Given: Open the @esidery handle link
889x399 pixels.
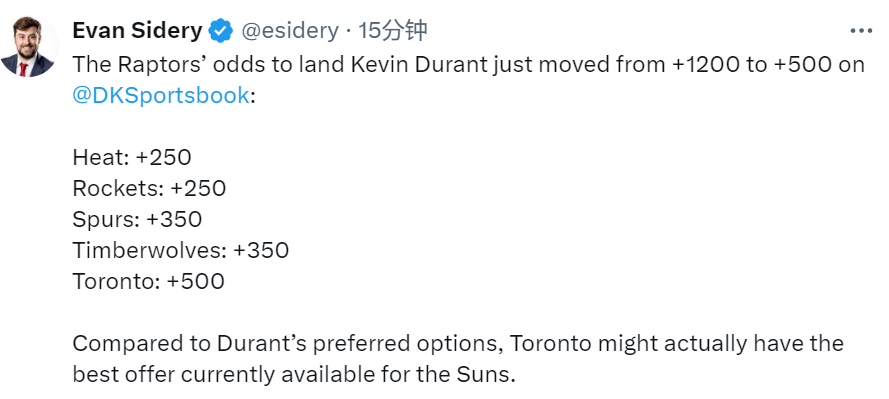Looking at the screenshot, I should tap(290, 31).
